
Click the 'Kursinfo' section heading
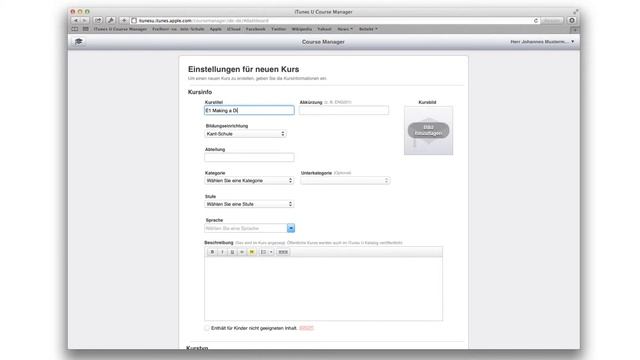coord(200,92)
